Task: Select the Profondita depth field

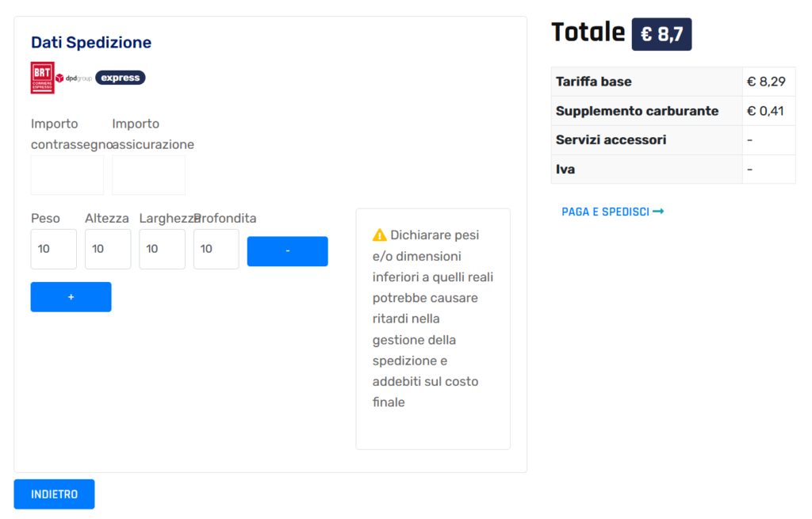Action: pos(216,249)
